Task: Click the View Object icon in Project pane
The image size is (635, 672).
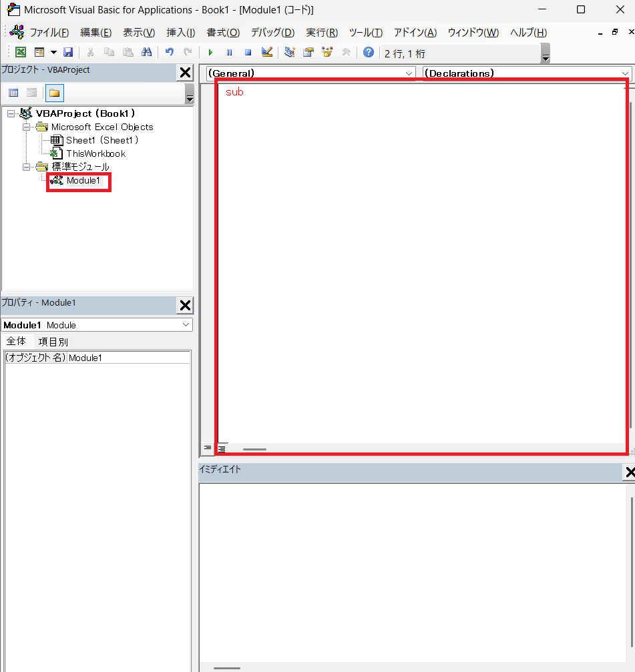Action: 32,93
